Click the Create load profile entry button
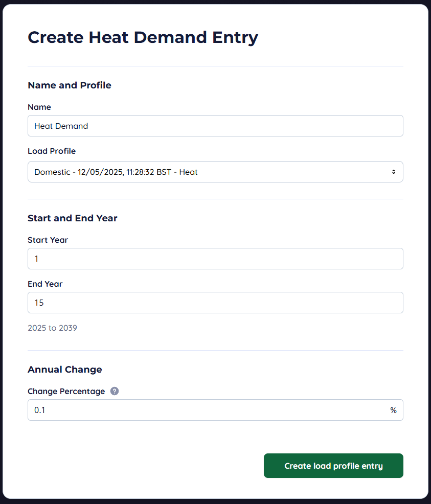The image size is (431, 504). click(333, 466)
